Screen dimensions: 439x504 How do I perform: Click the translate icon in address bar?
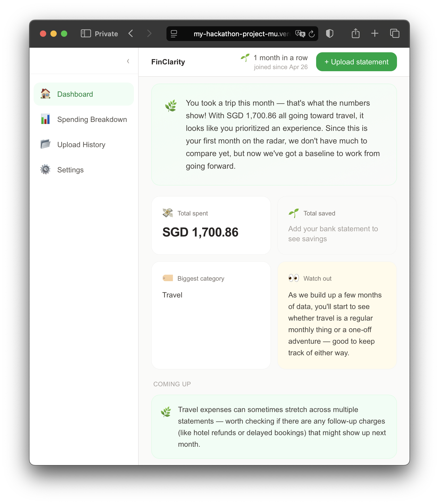pyautogui.click(x=300, y=34)
